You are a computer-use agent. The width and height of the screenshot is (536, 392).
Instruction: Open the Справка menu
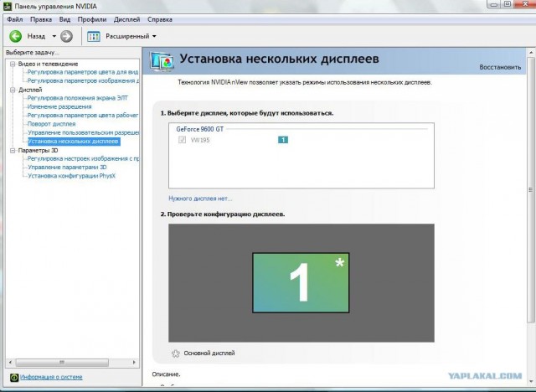(160, 19)
